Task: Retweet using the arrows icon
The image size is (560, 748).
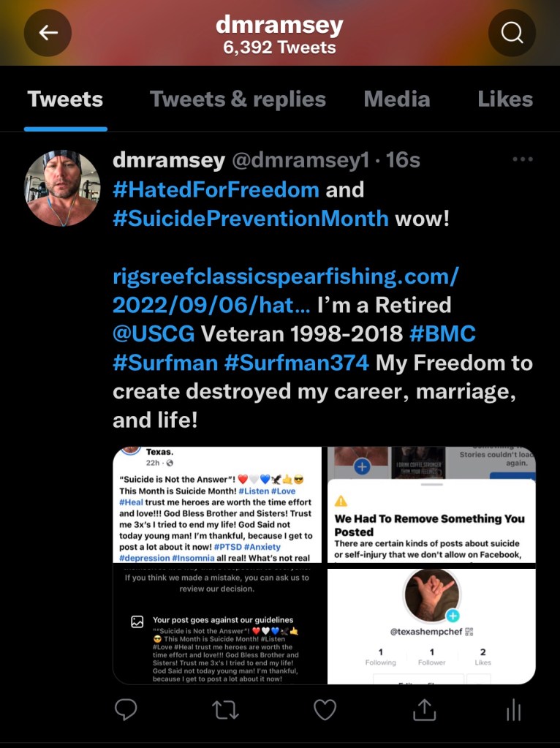Action: click(x=225, y=710)
